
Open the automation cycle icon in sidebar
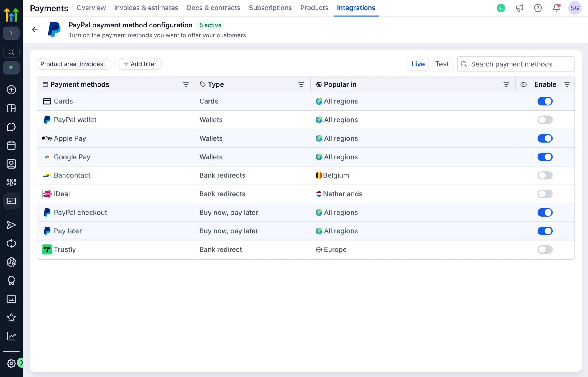[x=11, y=244]
